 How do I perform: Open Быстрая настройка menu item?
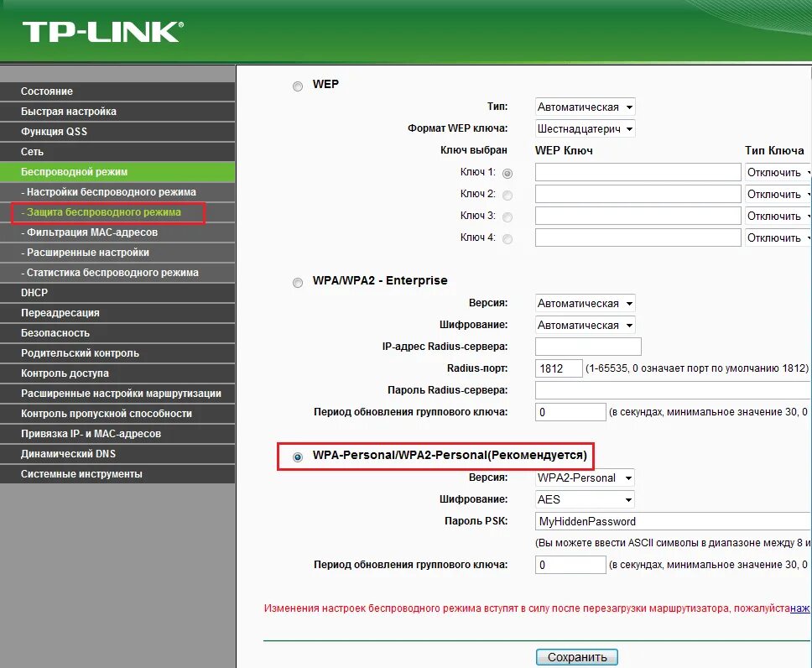coord(117,112)
